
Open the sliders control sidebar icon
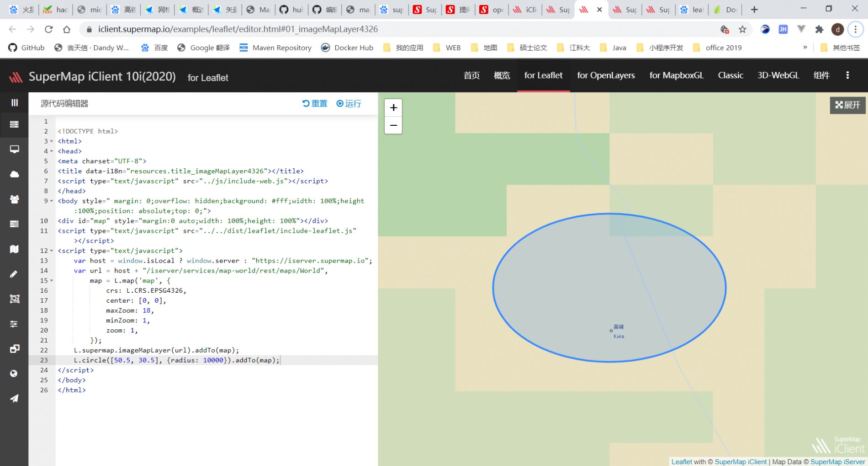click(x=14, y=324)
